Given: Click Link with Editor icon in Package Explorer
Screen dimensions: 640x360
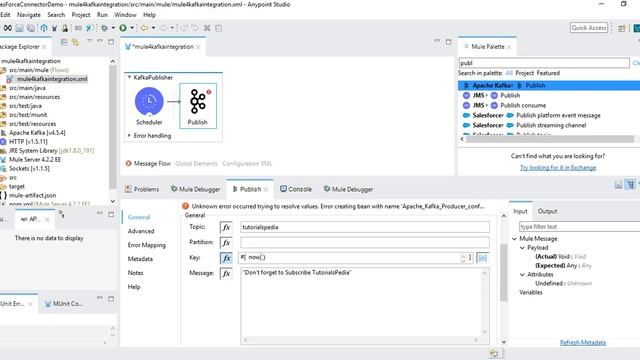Looking at the screenshot, I should pos(76,42).
